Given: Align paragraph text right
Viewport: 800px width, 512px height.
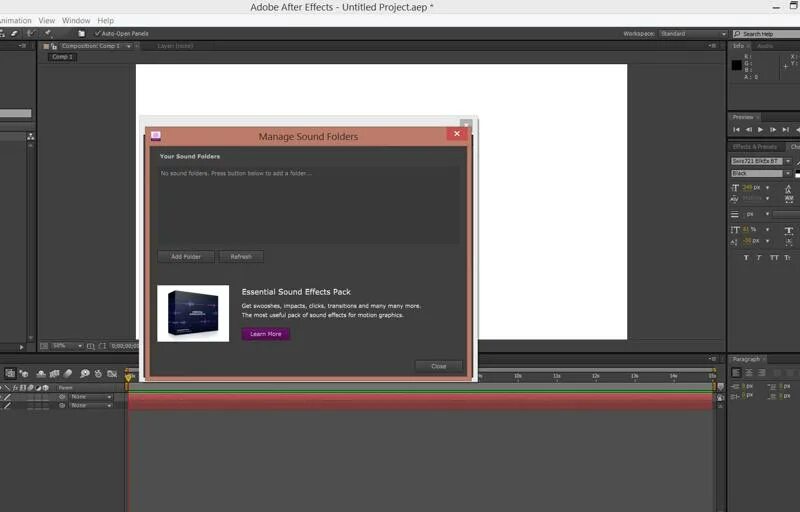Looking at the screenshot, I should pyautogui.click(x=762, y=373).
